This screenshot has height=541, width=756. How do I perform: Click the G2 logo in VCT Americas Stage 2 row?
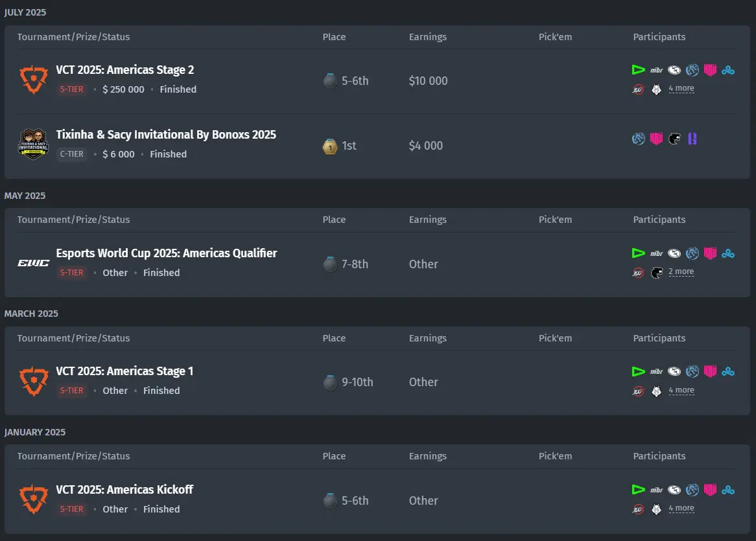pos(656,89)
